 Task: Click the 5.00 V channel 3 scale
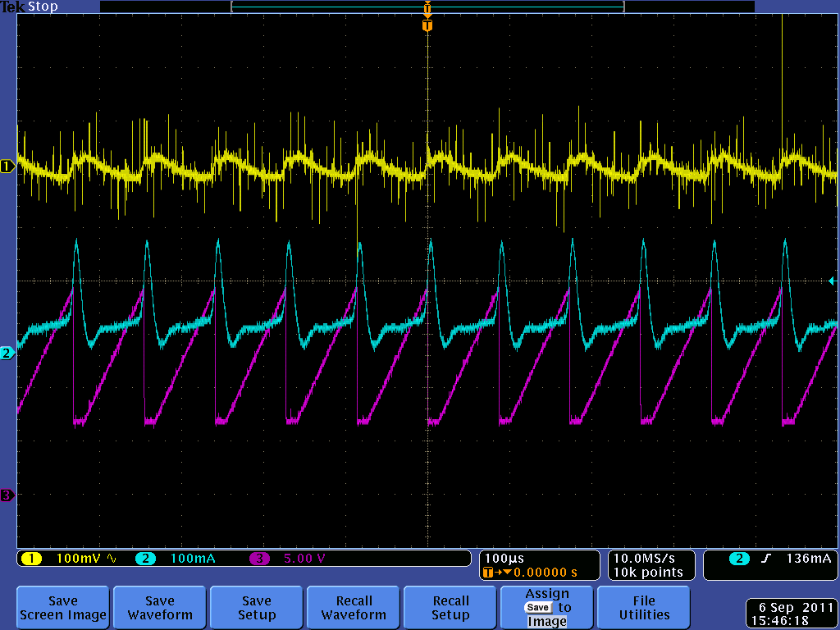click(x=304, y=559)
